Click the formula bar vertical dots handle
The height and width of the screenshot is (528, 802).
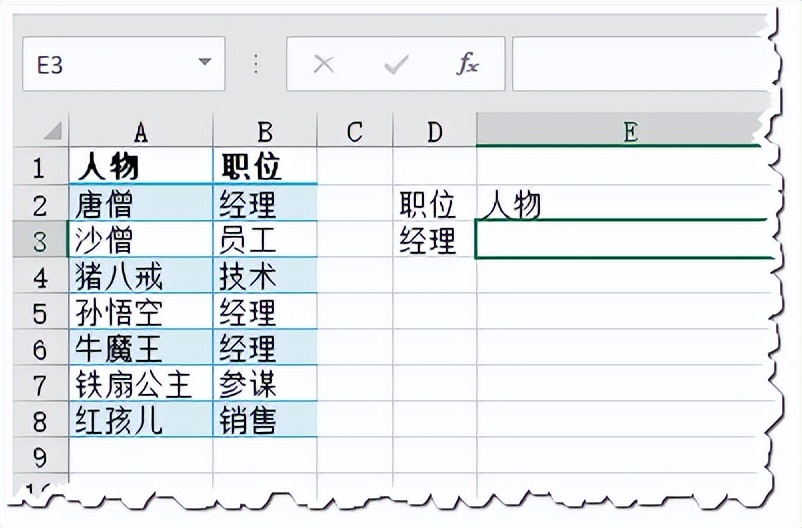pos(256,64)
